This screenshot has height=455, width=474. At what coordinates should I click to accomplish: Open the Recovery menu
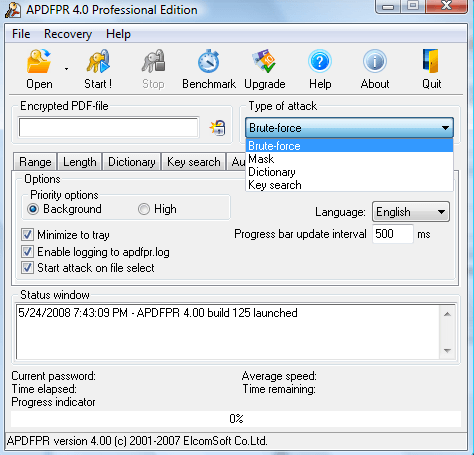pos(68,34)
